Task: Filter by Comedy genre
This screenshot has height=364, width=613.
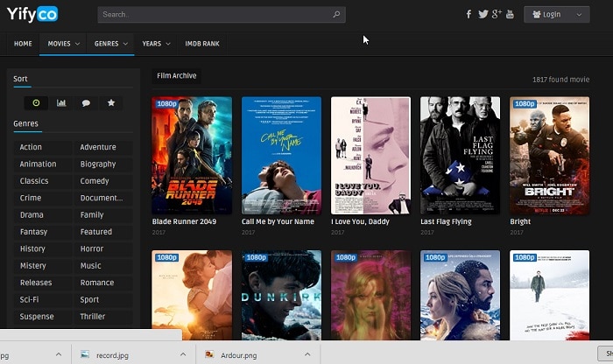Action: 103,181
